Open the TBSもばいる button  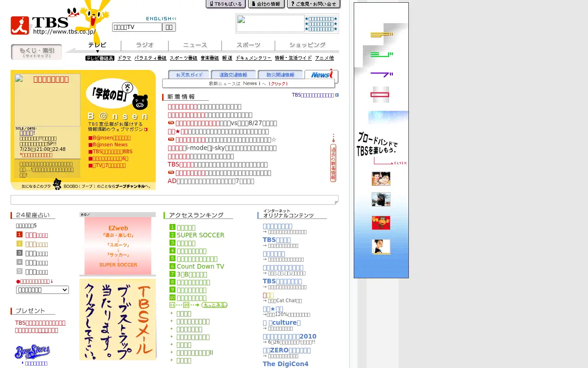coord(226,4)
